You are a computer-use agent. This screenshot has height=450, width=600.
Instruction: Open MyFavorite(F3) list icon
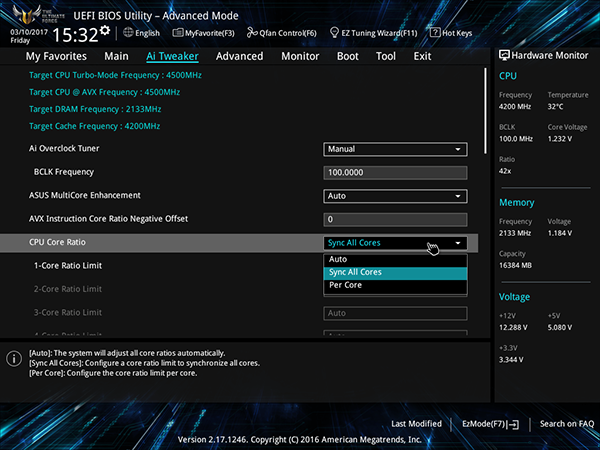[178, 33]
